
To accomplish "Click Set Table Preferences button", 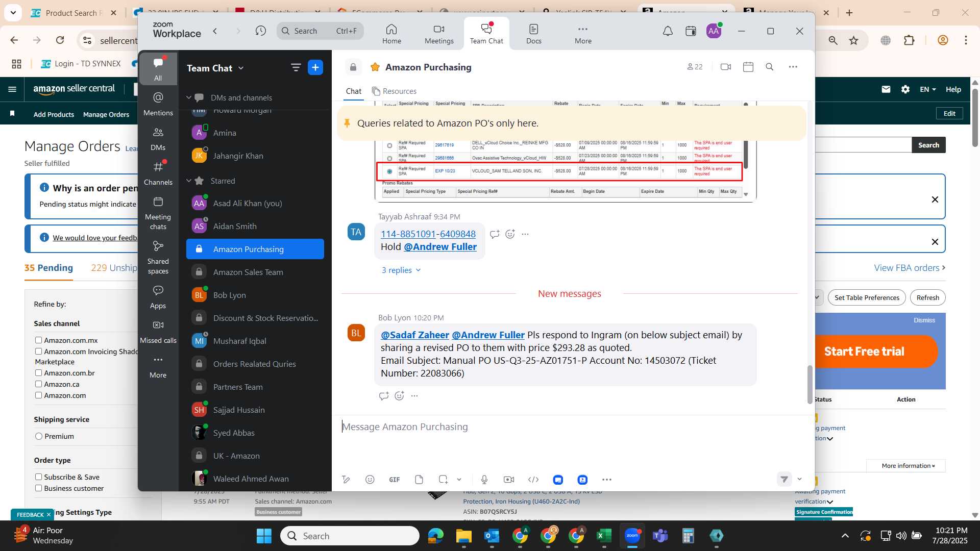I will (867, 297).
